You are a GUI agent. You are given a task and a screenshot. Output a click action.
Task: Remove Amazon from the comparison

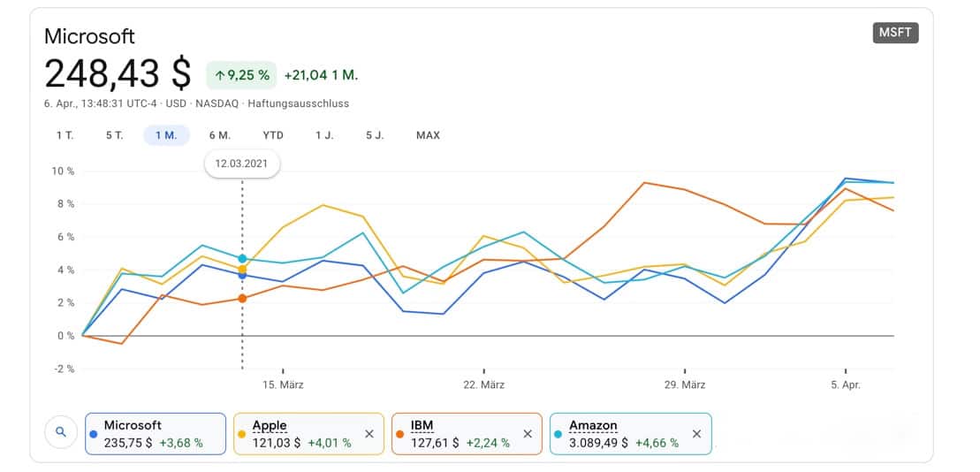point(697,434)
